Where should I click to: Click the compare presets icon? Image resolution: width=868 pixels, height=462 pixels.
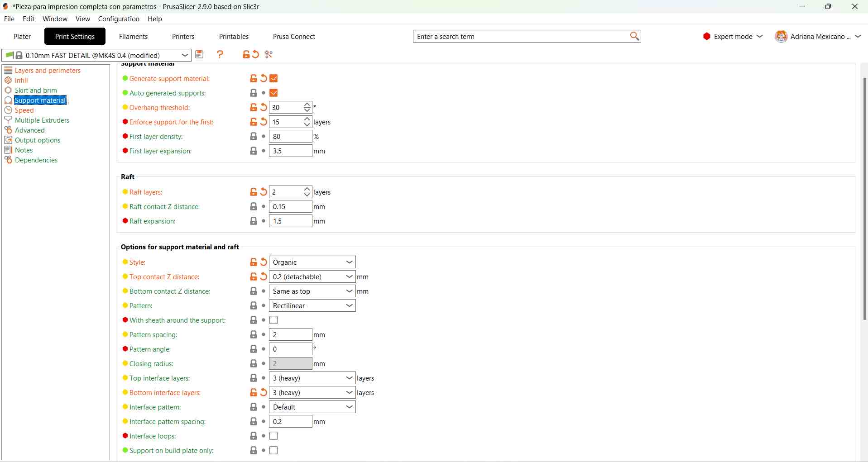269,55
